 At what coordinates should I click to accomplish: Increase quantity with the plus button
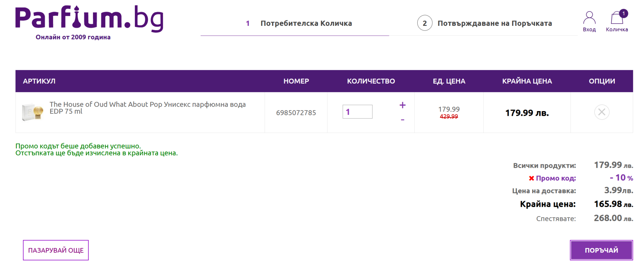pyautogui.click(x=402, y=105)
